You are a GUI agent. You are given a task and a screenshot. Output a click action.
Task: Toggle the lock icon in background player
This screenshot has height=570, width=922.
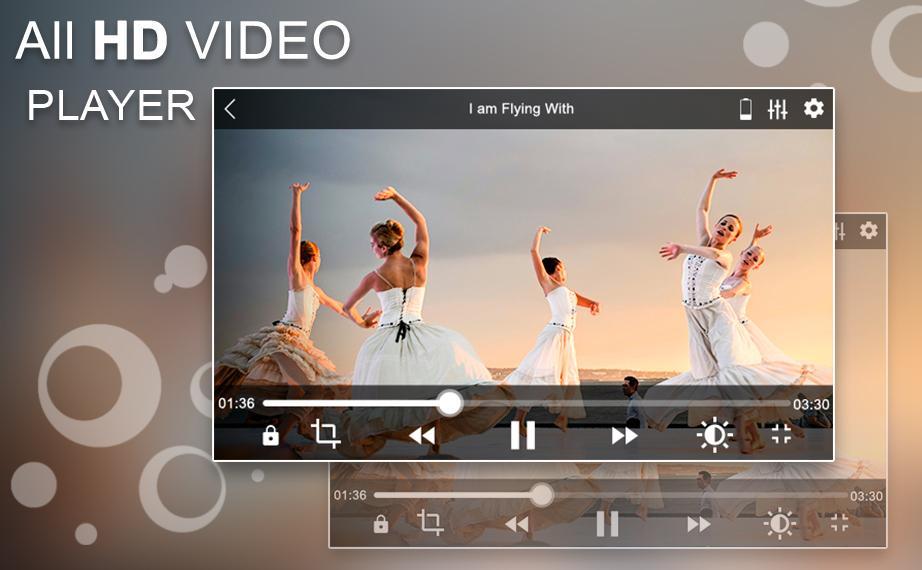click(381, 524)
